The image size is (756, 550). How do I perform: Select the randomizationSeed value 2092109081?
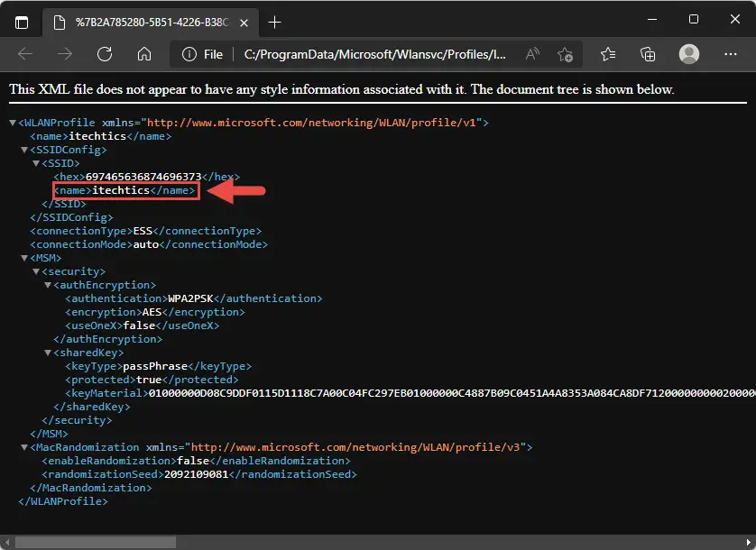tap(197, 474)
